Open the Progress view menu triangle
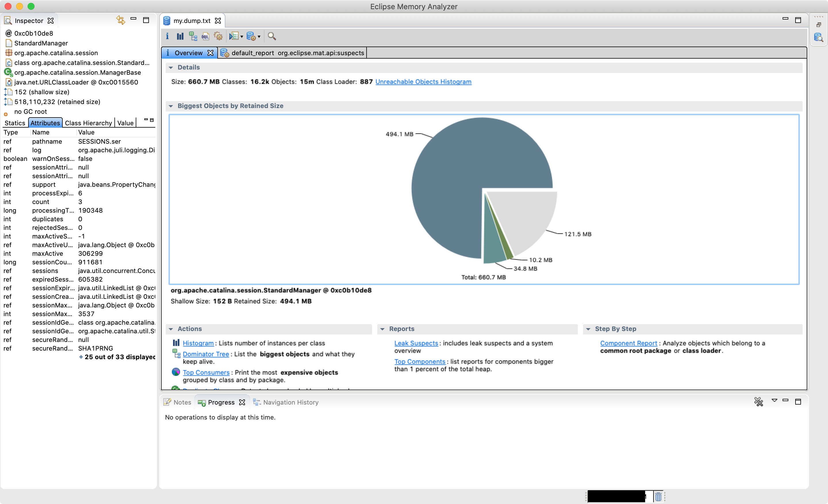Viewport: 828px width, 504px height. pyautogui.click(x=774, y=400)
